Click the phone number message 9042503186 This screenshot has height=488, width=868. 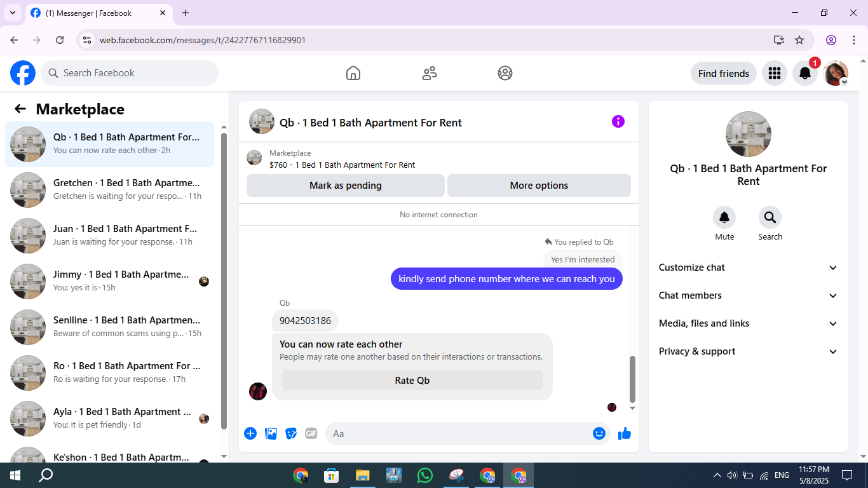306,321
